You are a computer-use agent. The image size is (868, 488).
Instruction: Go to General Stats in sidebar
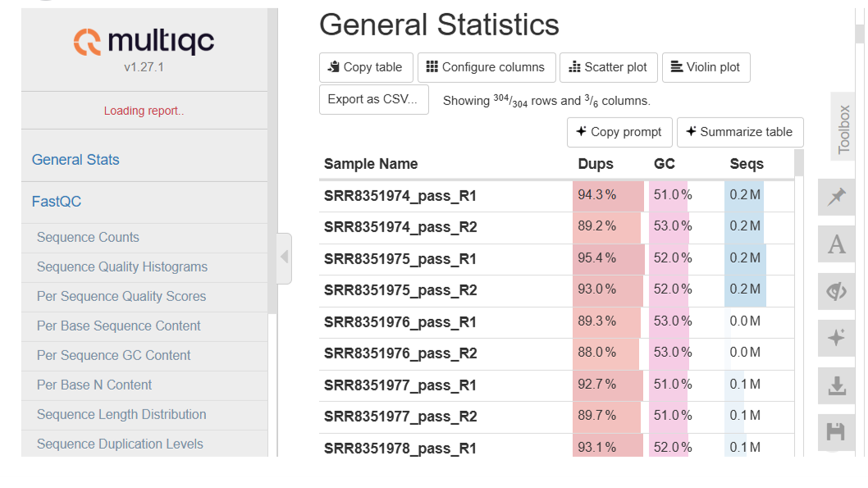pyautogui.click(x=75, y=160)
